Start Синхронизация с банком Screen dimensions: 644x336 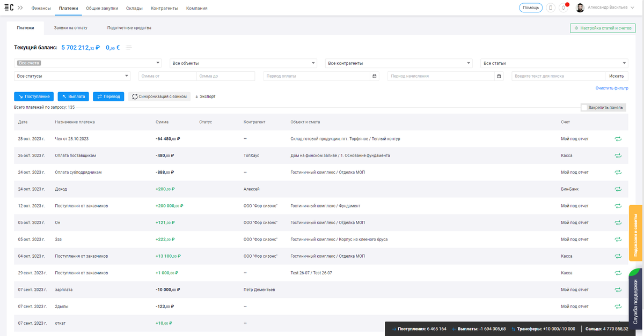pyautogui.click(x=159, y=96)
